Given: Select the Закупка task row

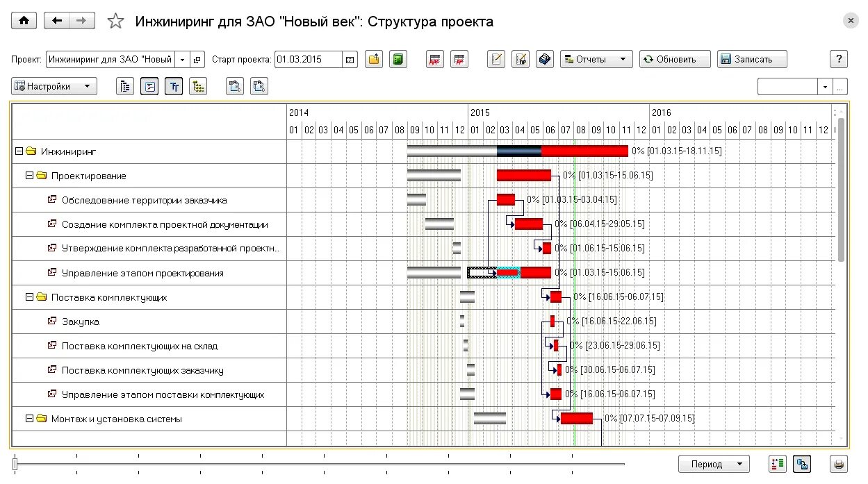Looking at the screenshot, I should 81,322.
